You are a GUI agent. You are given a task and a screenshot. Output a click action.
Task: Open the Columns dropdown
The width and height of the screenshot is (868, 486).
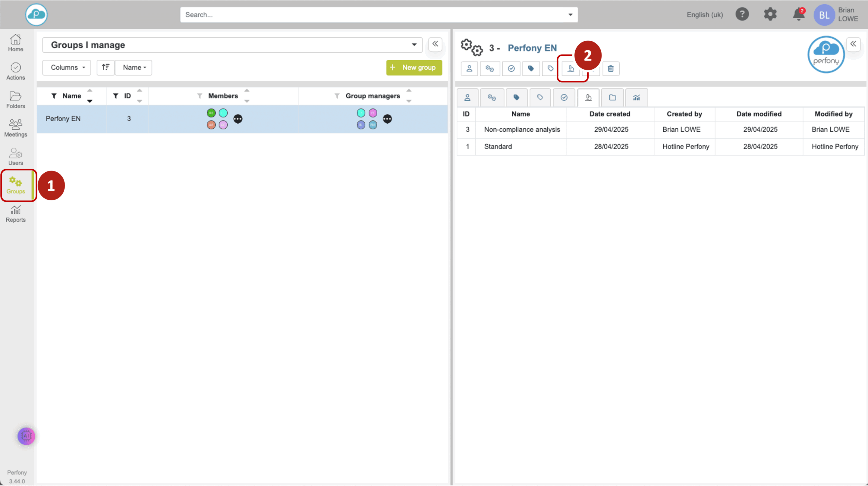pos(67,67)
